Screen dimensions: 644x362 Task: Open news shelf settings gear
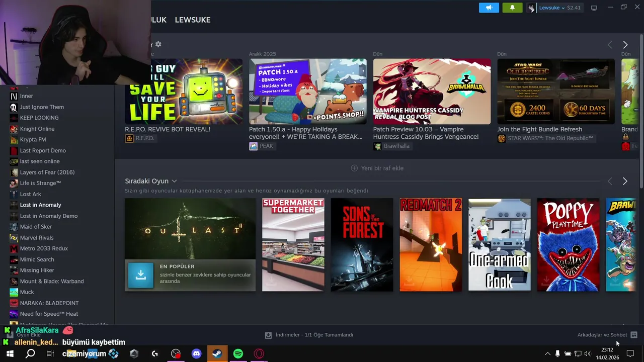tap(158, 44)
